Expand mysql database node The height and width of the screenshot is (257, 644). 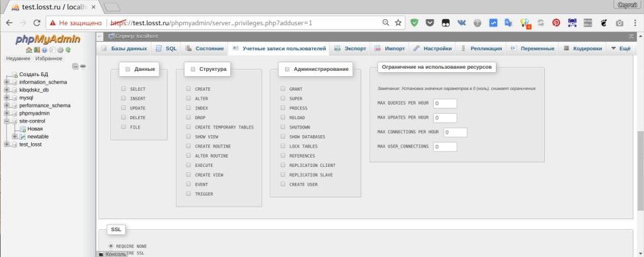pos(7,98)
